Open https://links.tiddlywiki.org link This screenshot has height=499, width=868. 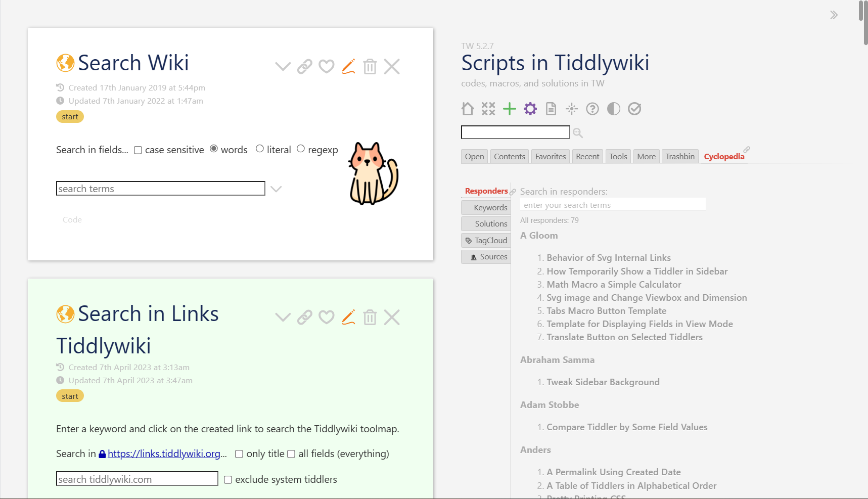164,454
